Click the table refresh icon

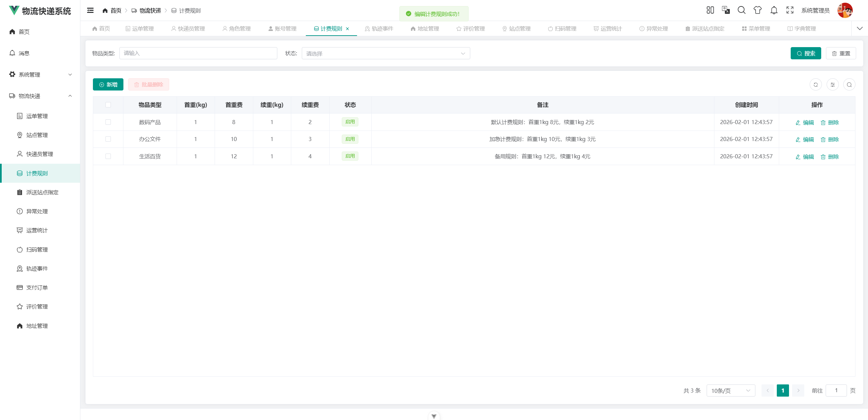[x=815, y=85]
